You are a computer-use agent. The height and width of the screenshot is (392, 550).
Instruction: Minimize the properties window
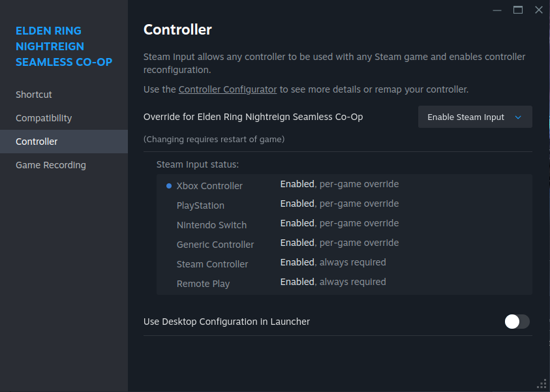[498, 9]
